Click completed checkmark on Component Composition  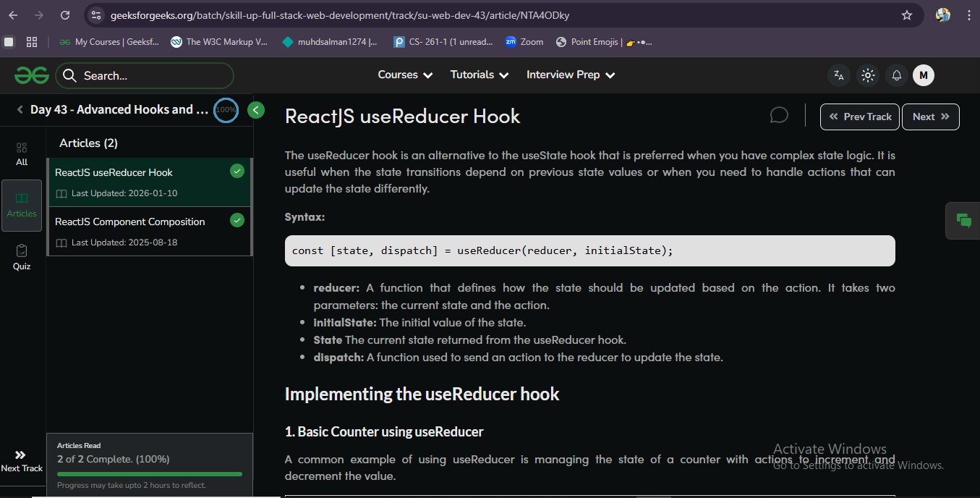tap(237, 220)
